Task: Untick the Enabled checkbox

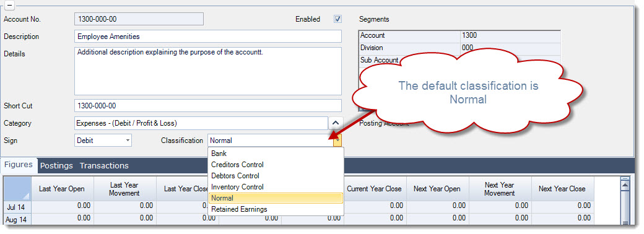Action: tap(337, 19)
